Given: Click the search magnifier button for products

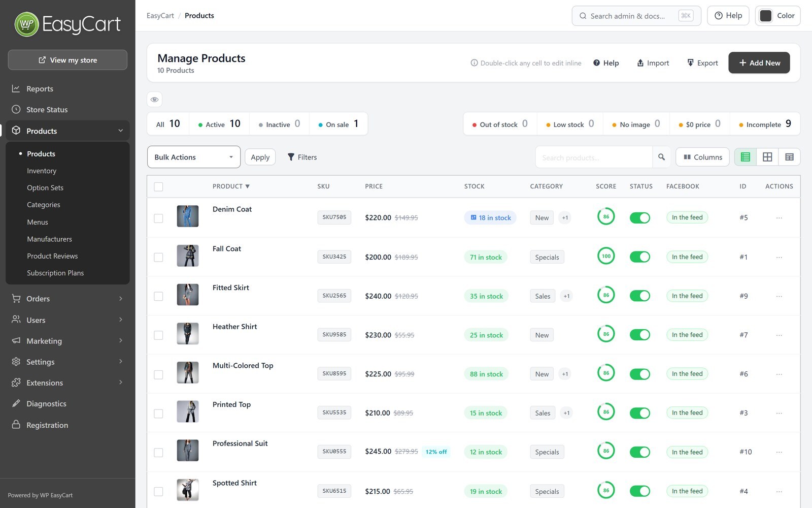Looking at the screenshot, I should tap(661, 157).
